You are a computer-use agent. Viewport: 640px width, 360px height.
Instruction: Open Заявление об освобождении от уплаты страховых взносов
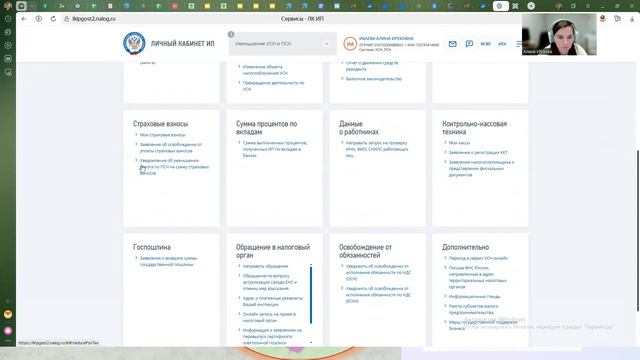[171, 147]
